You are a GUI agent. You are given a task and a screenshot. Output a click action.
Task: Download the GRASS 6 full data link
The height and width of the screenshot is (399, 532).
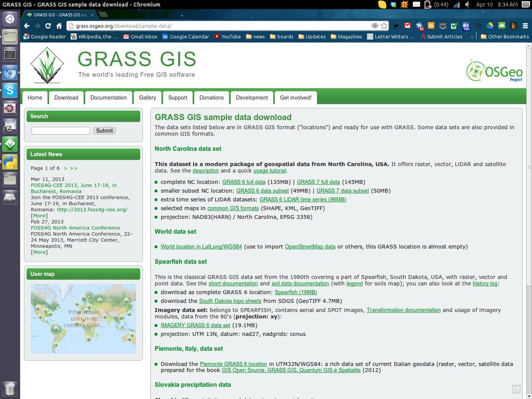[x=244, y=182]
